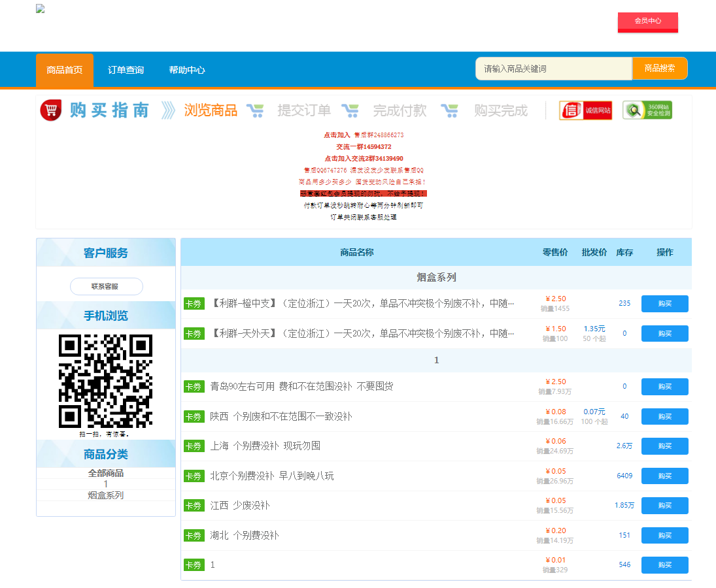The image size is (716, 588).
Task: Click the 卡券 tag for 上海 item
Action: click(194, 446)
